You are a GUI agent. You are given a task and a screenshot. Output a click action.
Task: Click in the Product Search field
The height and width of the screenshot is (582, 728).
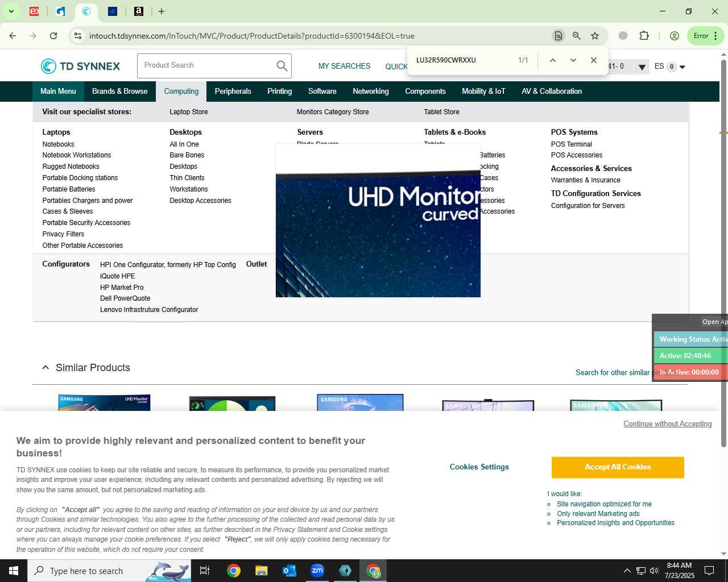206,66
